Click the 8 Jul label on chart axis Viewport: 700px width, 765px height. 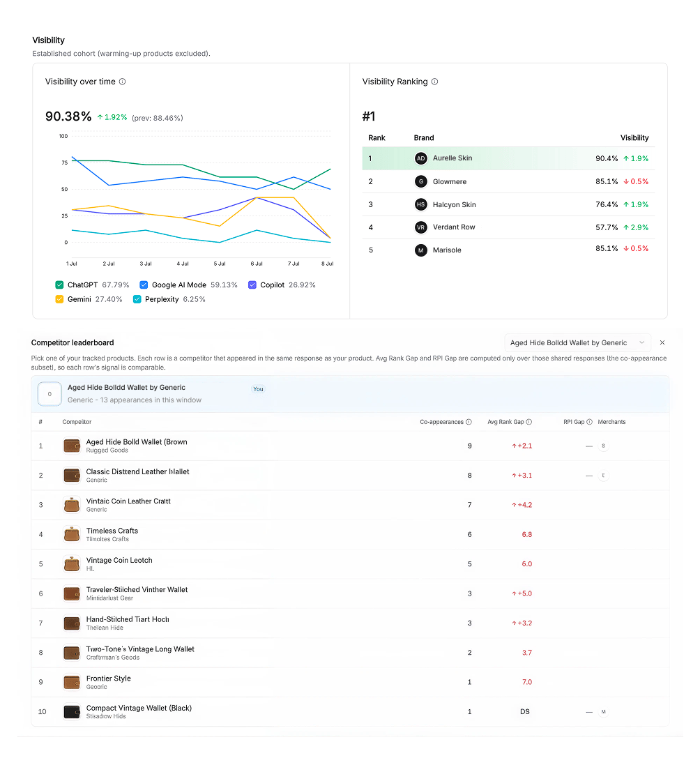tap(327, 264)
